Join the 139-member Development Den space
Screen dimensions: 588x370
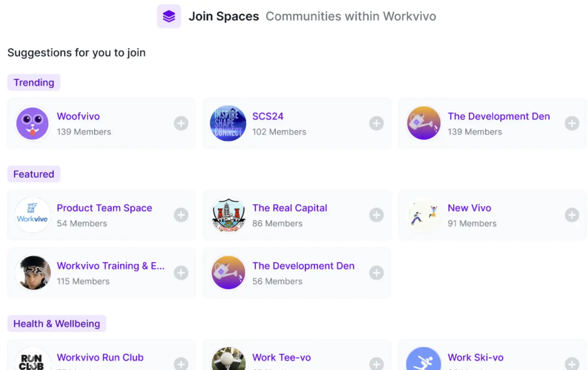pyautogui.click(x=572, y=123)
